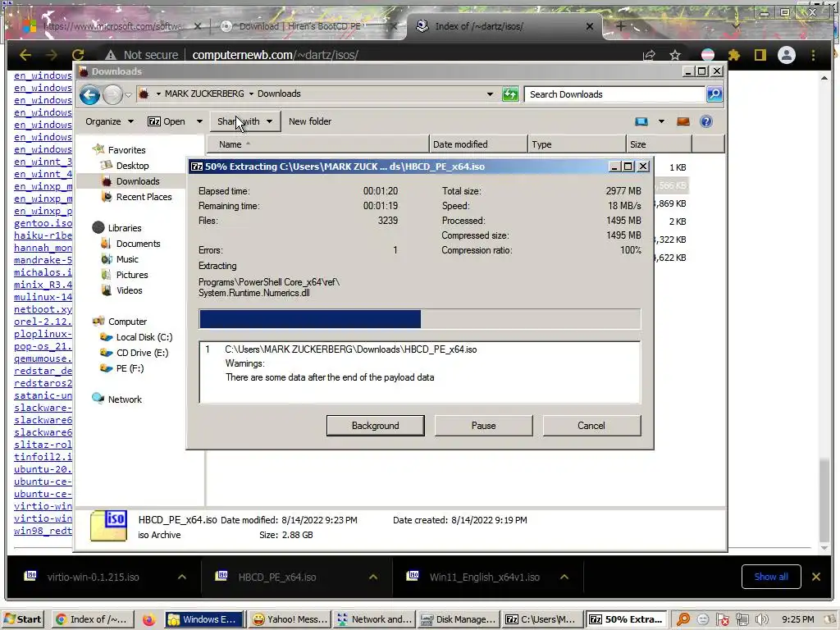Viewport: 840px width, 630px height.
Task: Open Chrome share icon in address bar
Action: click(650, 55)
